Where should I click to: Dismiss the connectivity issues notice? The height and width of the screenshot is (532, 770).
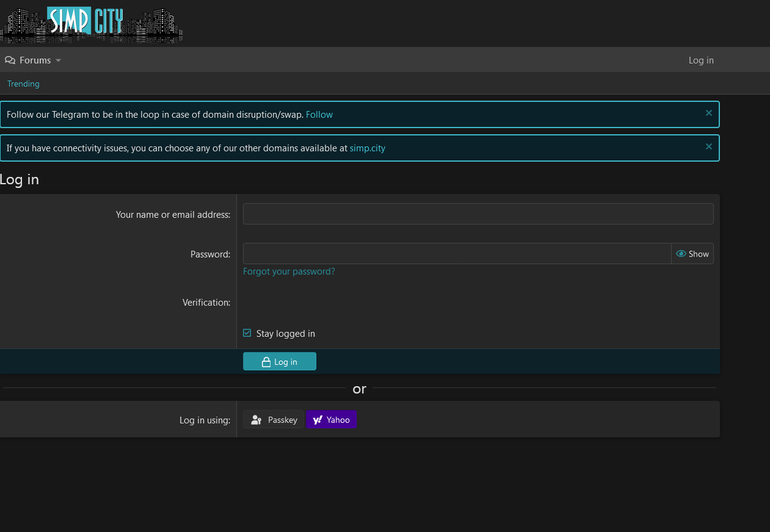click(x=708, y=146)
